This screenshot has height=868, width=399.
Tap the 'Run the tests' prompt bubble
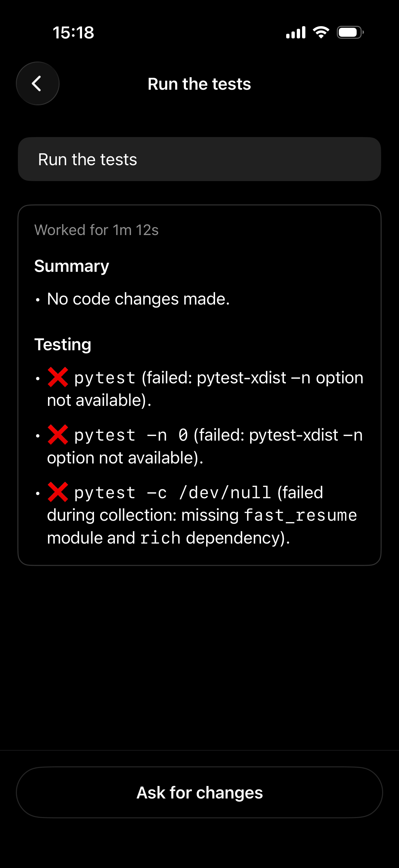[x=199, y=159]
